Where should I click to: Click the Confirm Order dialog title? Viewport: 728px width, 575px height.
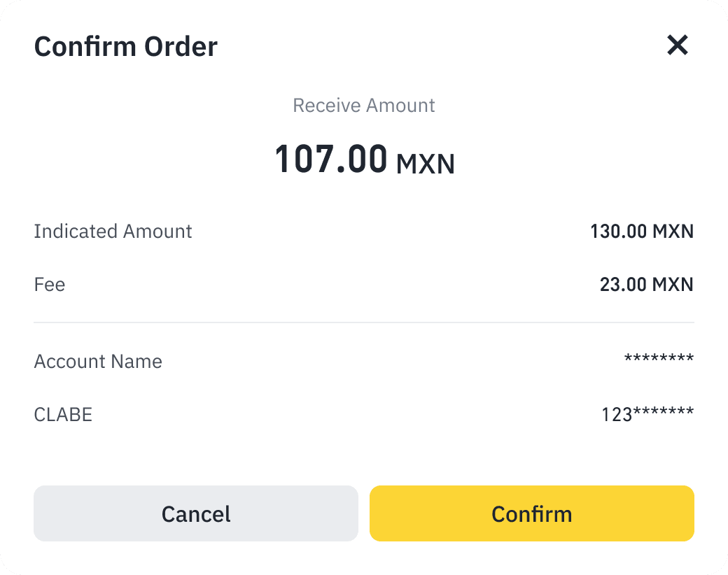125,47
